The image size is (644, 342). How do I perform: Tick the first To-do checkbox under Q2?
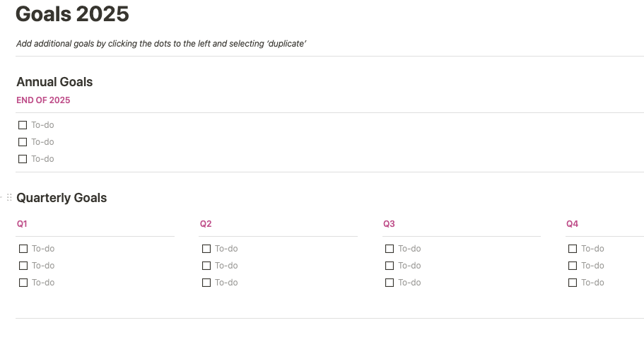(x=206, y=249)
